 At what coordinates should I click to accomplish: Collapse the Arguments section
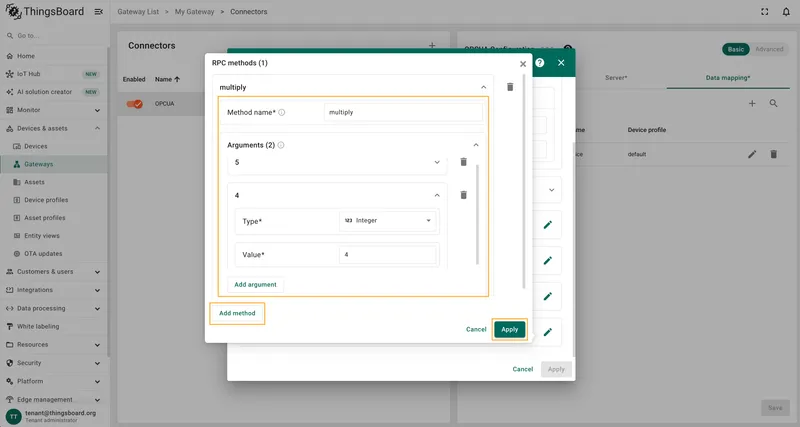pyautogui.click(x=476, y=145)
